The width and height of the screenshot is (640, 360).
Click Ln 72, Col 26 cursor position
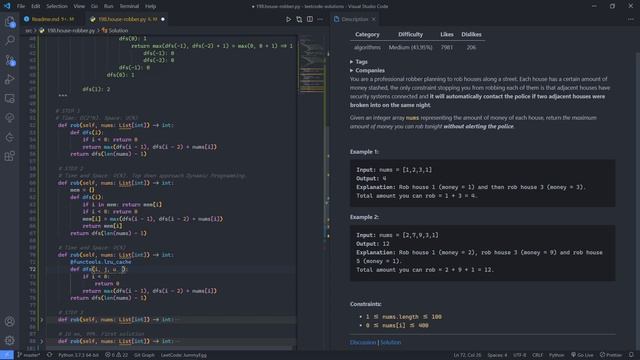coord(467,355)
